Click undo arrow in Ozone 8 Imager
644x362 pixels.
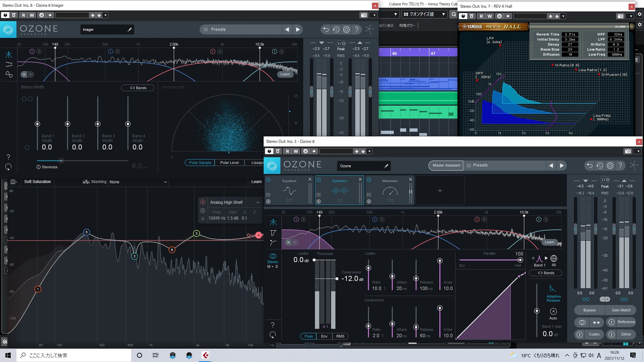pos(326,29)
